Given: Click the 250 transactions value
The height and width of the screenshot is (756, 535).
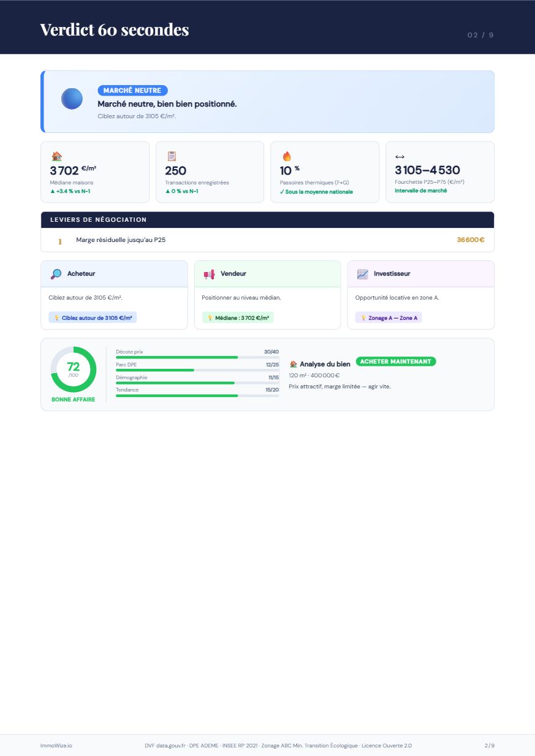Looking at the screenshot, I should tap(176, 171).
